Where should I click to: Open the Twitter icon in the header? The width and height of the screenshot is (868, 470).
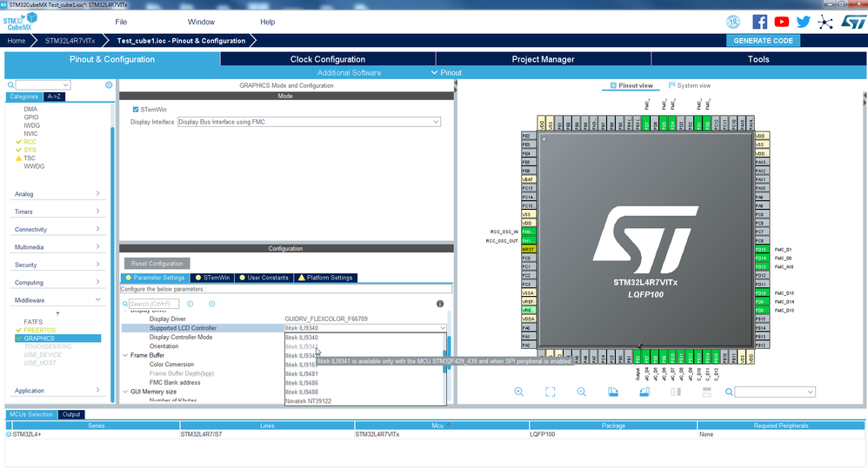pyautogui.click(x=804, y=22)
